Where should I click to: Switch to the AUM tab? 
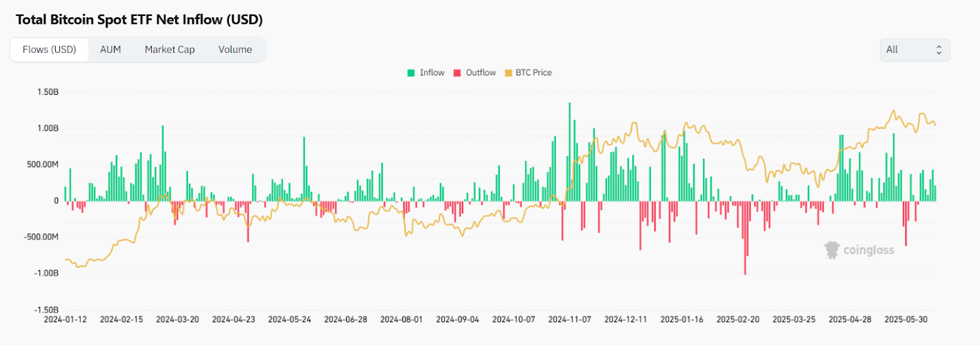click(x=110, y=50)
